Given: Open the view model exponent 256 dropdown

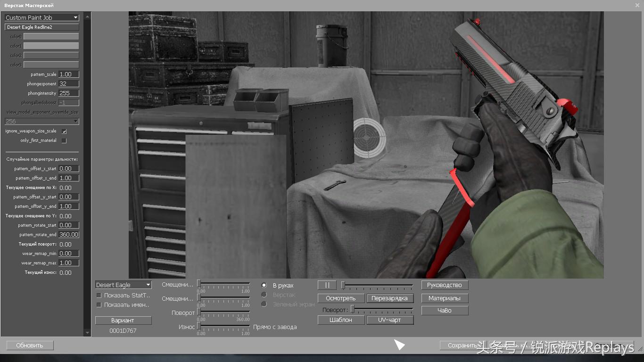Looking at the screenshot, I should pos(41,121).
